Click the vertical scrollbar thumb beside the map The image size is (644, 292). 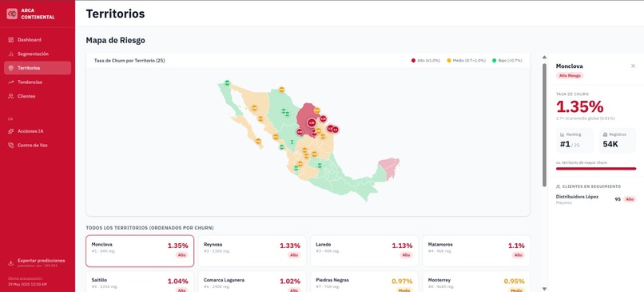545,125
